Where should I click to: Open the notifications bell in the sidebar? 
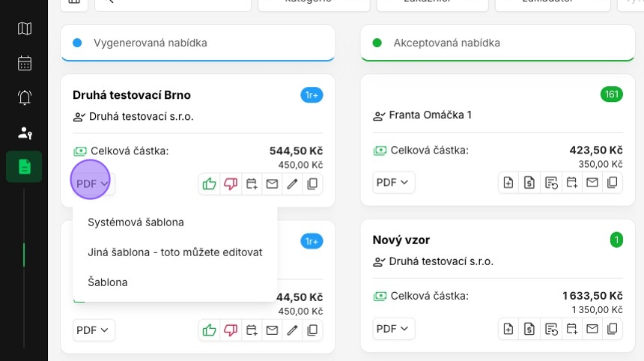tap(25, 97)
